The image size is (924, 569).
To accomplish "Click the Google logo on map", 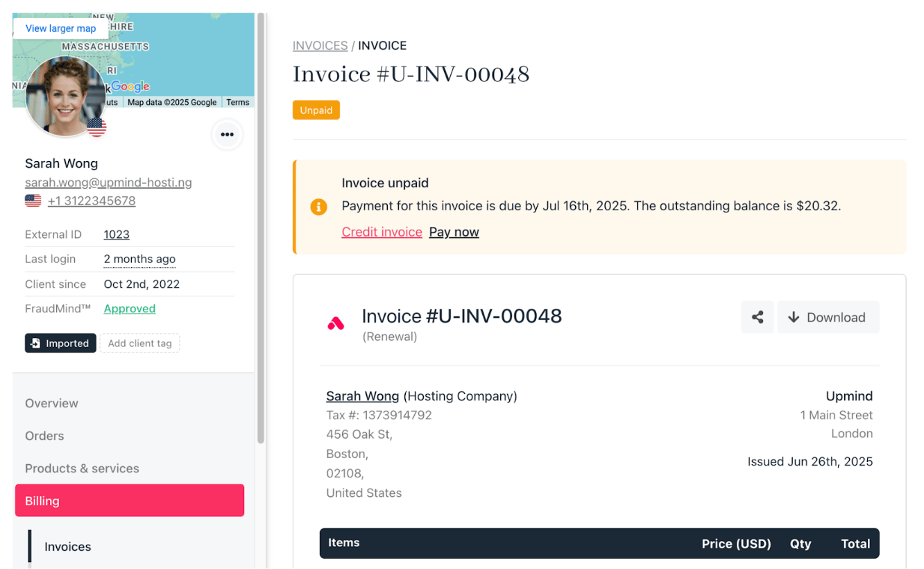I will 130,86.
